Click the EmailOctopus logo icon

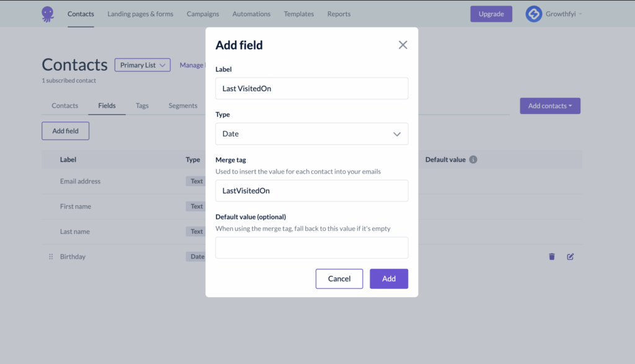[48, 14]
